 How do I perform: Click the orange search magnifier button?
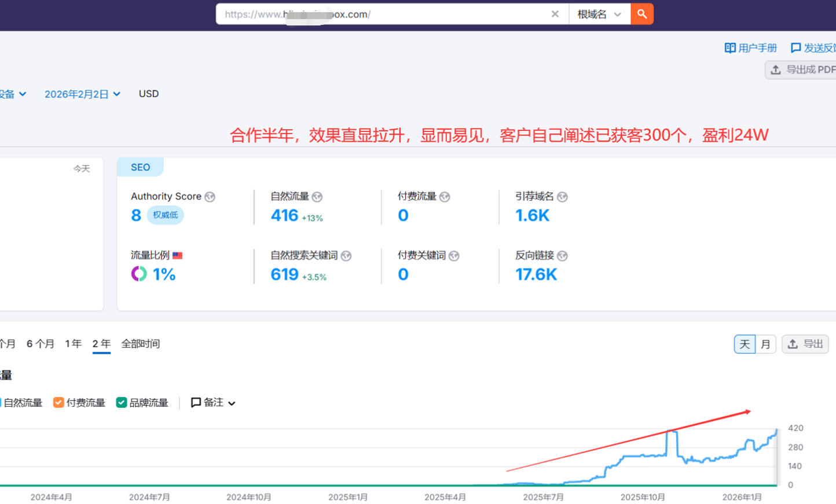pyautogui.click(x=641, y=14)
